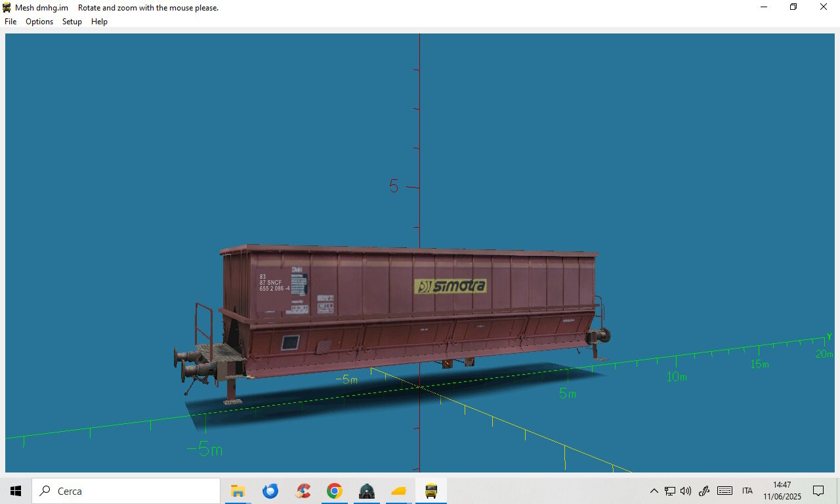This screenshot has height=504, width=840.
Task: Open the Options menu
Action: pyautogui.click(x=39, y=22)
